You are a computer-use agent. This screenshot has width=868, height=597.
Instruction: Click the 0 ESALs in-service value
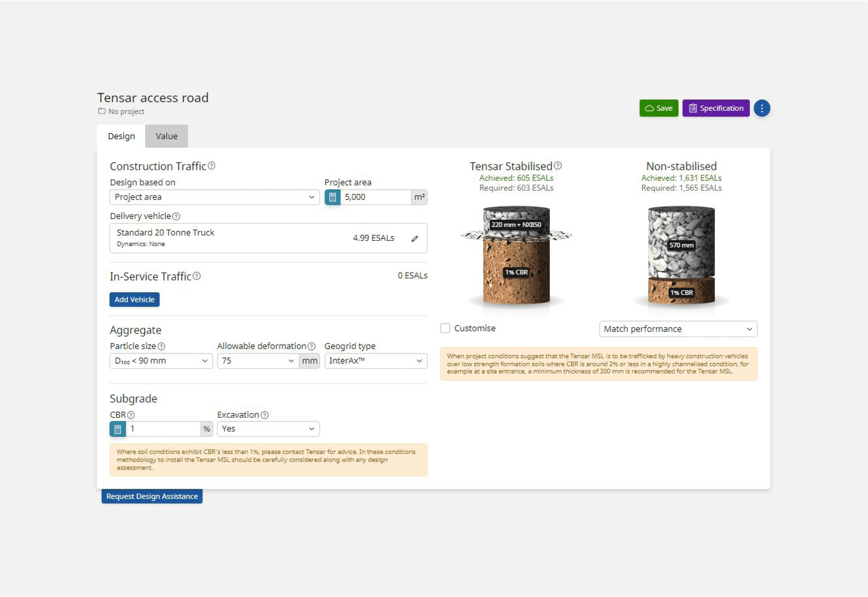click(x=412, y=276)
